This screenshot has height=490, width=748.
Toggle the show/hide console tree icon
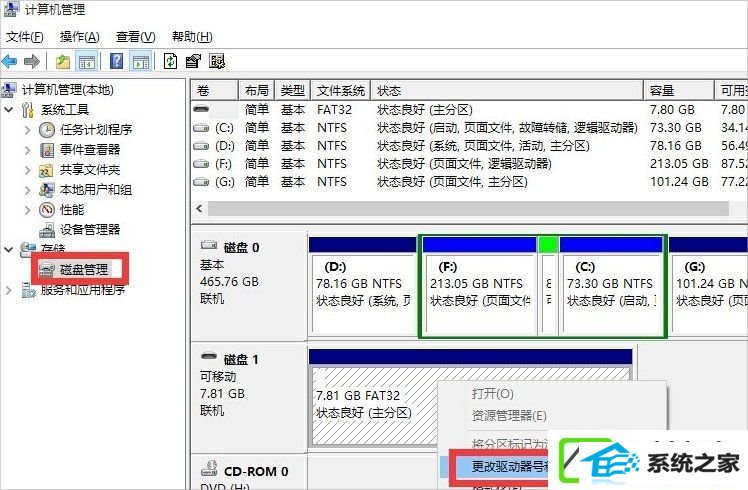(87, 62)
